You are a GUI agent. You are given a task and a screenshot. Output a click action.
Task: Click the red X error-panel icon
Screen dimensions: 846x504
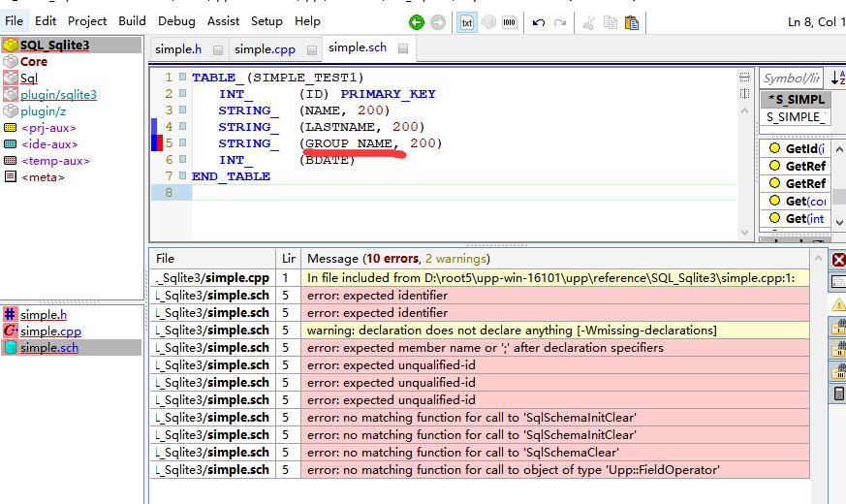pyautogui.click(x=838, y=260)
